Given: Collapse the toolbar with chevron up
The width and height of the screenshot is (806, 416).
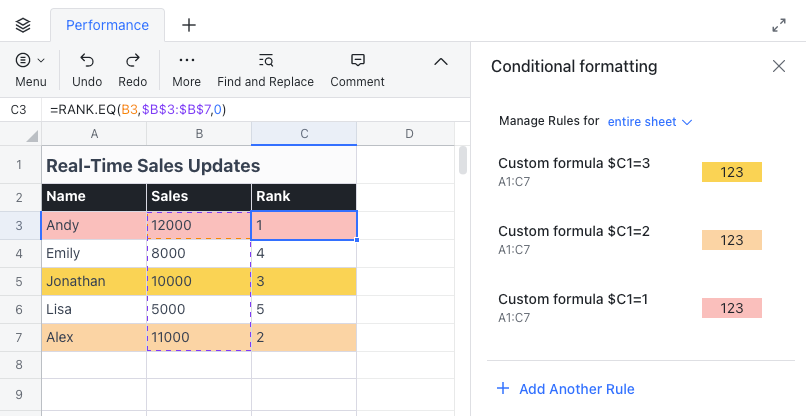Looking at the screenshot, I should coord(440,62).
